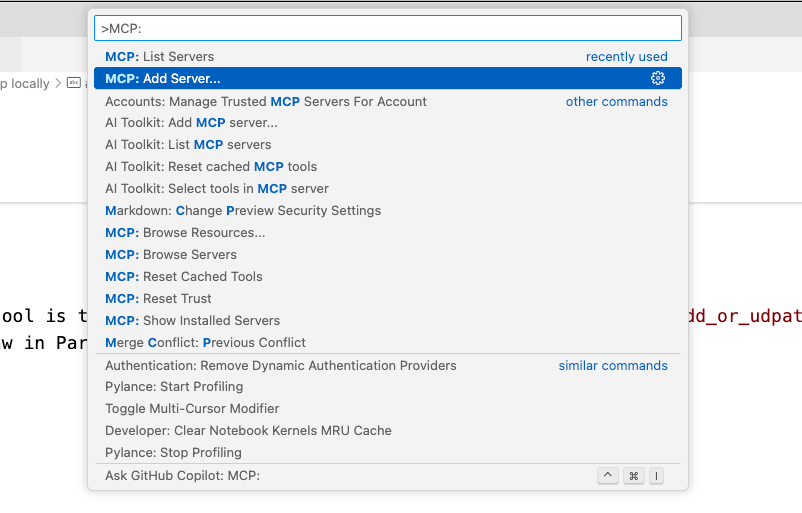This screenshot has height=513, width=802.
Task: Click the breadcrumb chevron after 'locally'
Action: [58, 83]
